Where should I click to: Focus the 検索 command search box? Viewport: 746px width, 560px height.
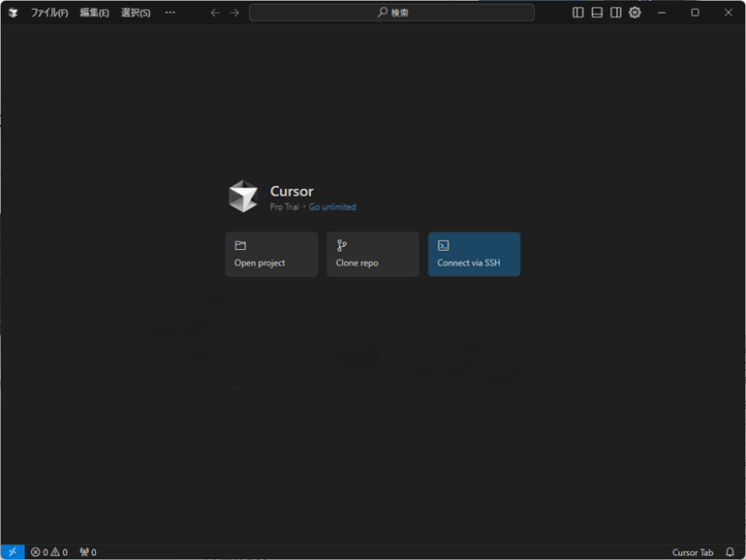391,13
